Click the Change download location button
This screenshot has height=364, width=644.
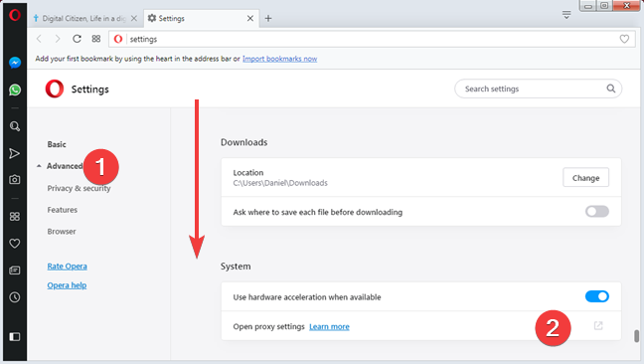pos(585,177)
